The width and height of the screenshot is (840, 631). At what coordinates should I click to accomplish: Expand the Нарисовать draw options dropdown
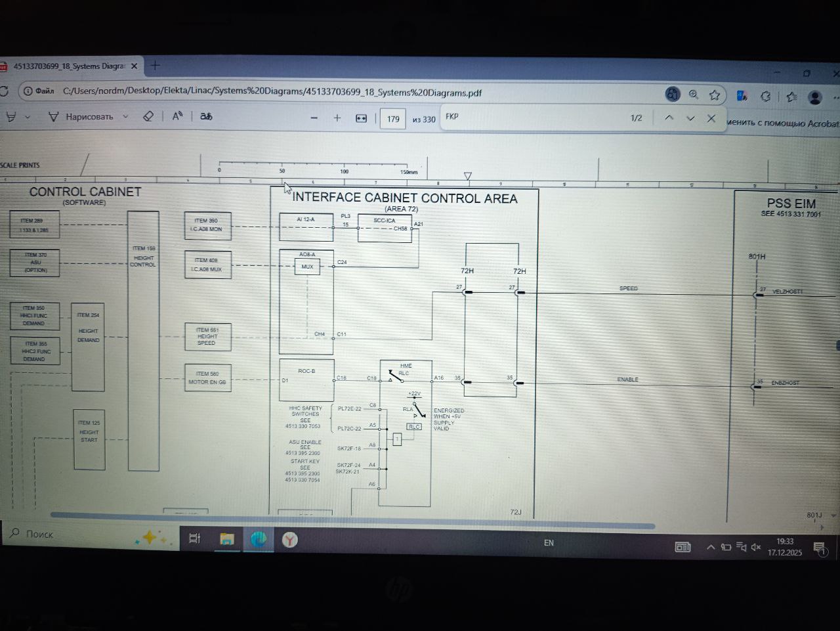(x=125, y=117)
